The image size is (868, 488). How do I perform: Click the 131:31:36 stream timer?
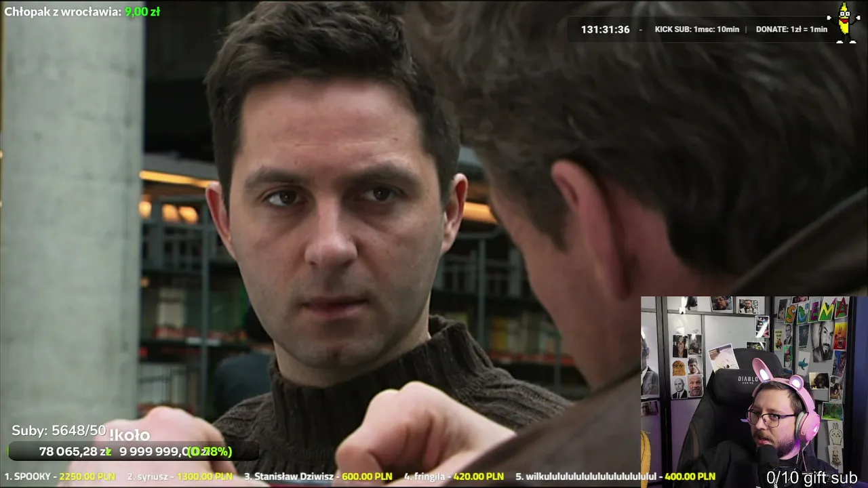(x=605, y=30)
